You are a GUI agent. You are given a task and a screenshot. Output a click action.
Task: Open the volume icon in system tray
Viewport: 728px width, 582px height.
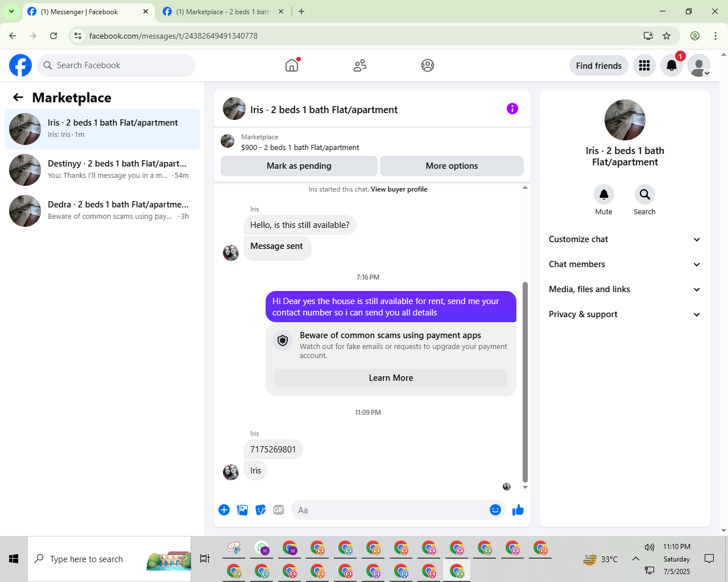point(650,547)
